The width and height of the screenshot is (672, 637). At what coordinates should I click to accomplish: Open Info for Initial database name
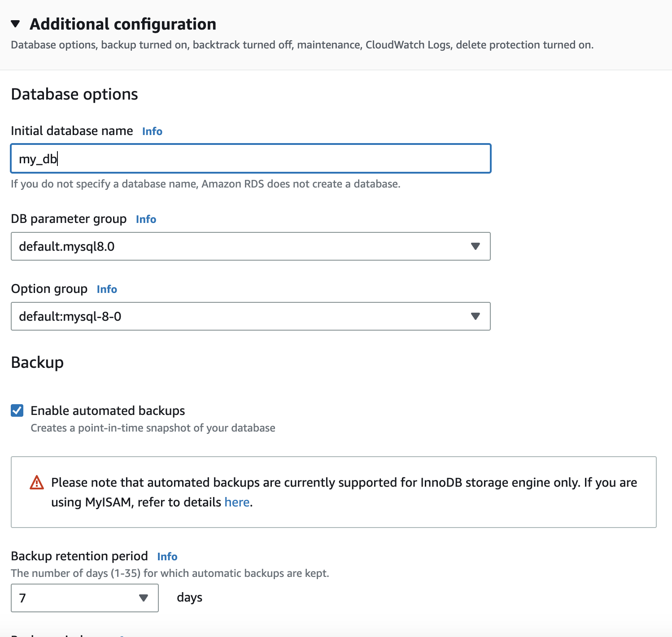pyautogui.click(x=152, y=131)
